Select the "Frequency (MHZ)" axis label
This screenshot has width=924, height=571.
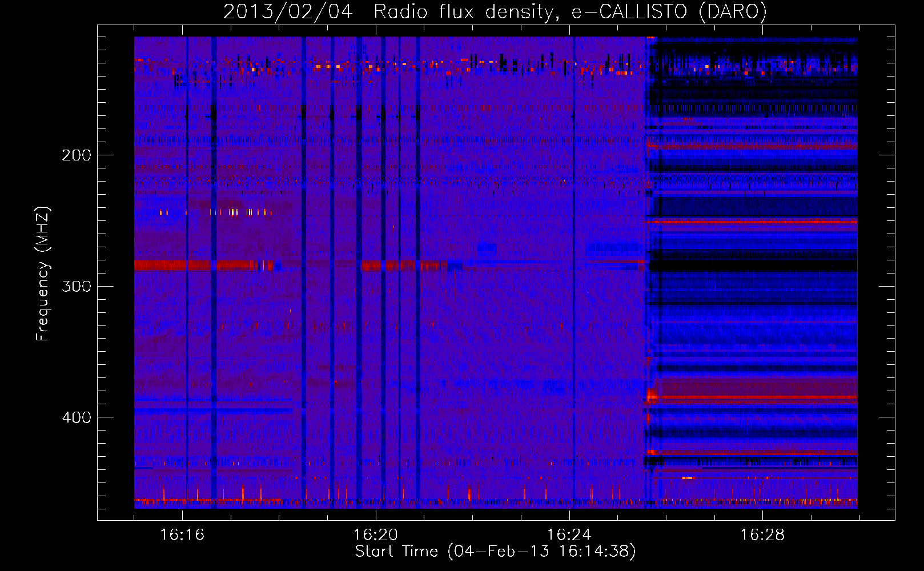43,274
